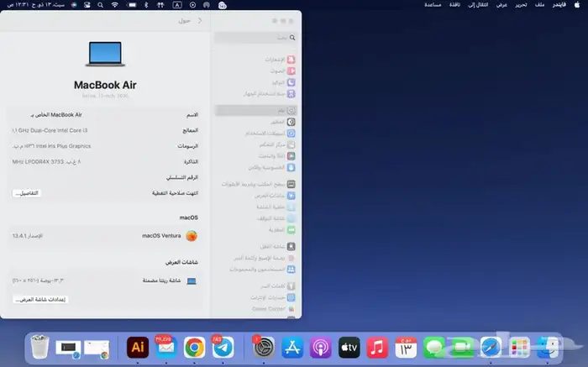Click the built-in Retina display row
This screenshot has height=367, width=588.
click(105, 280)
